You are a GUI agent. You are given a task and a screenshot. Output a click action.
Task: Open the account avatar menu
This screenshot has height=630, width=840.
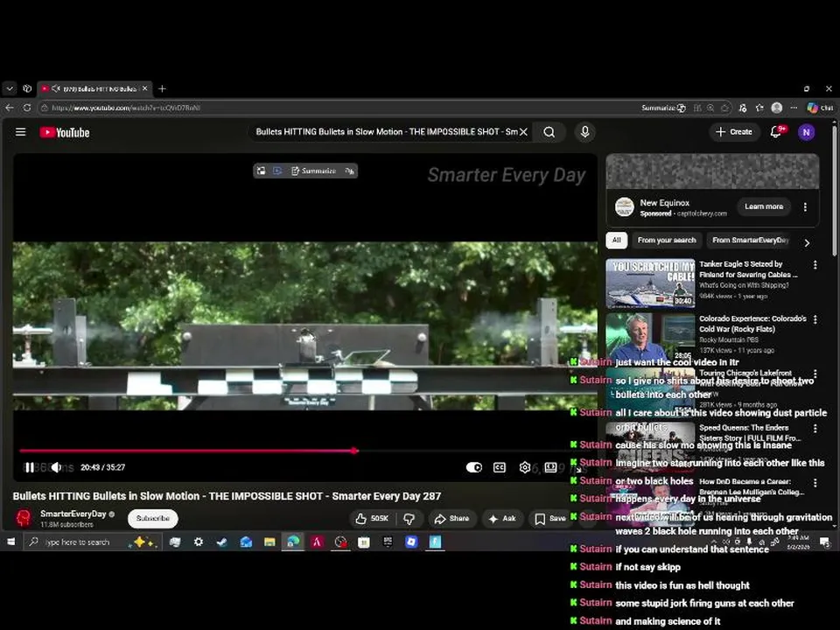[x=806, y=132]
